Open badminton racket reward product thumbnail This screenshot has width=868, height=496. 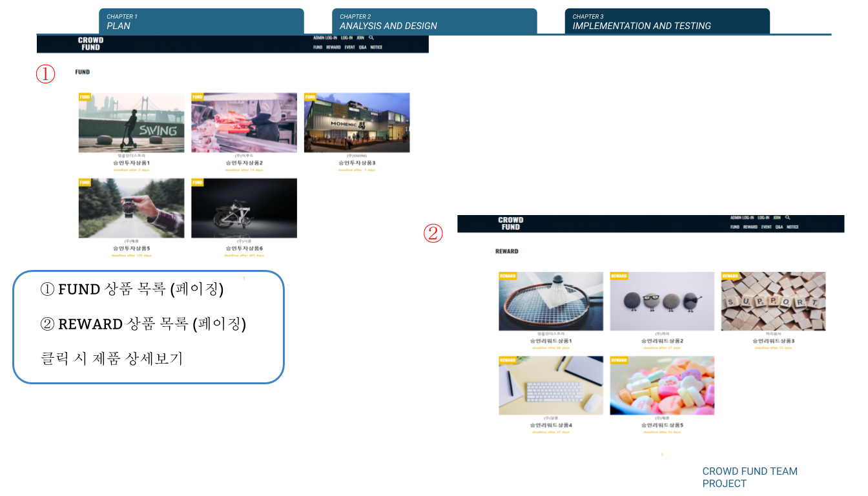(x=551, y=301)
